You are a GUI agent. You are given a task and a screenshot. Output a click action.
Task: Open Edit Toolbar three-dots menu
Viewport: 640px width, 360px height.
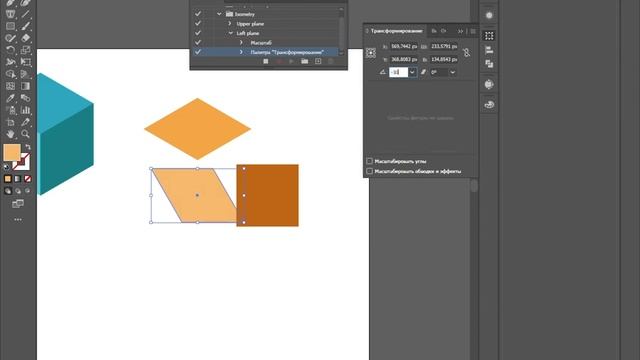pos(18,220)
